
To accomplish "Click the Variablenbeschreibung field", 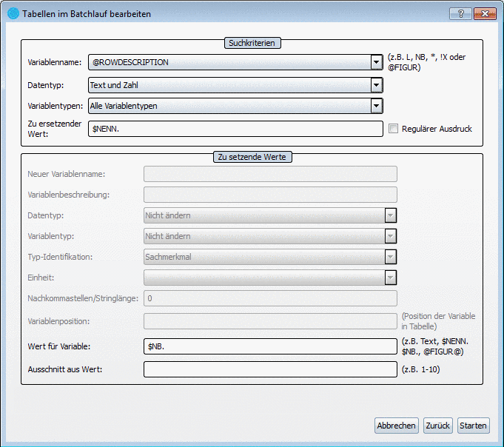I will click(270, 195).
